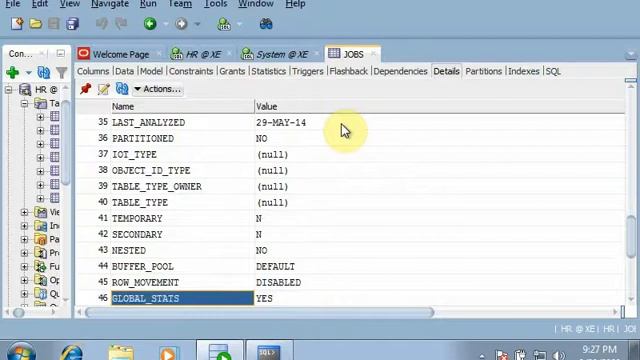Open dropdown next to New Connection plus

(29, 73)
